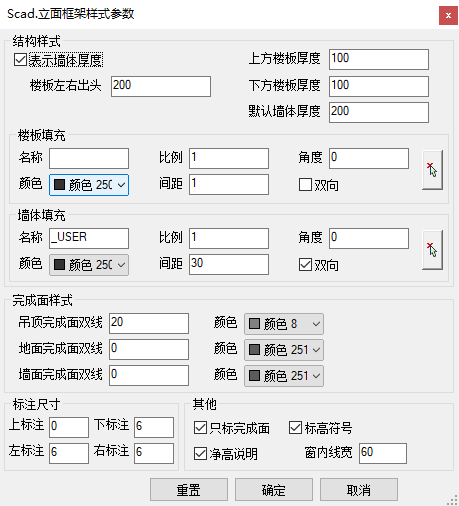Click the 确定 button
Screen dimensions: 459x506
point(274,490)
